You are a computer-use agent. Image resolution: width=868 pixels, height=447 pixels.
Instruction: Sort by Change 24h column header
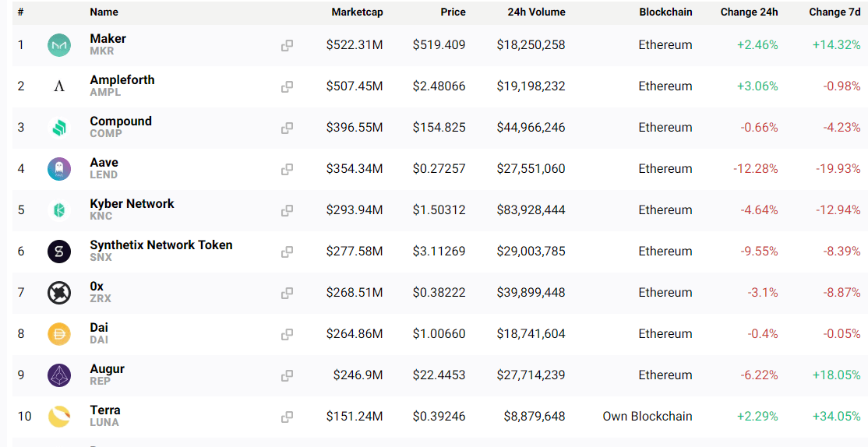click(749, 12)
